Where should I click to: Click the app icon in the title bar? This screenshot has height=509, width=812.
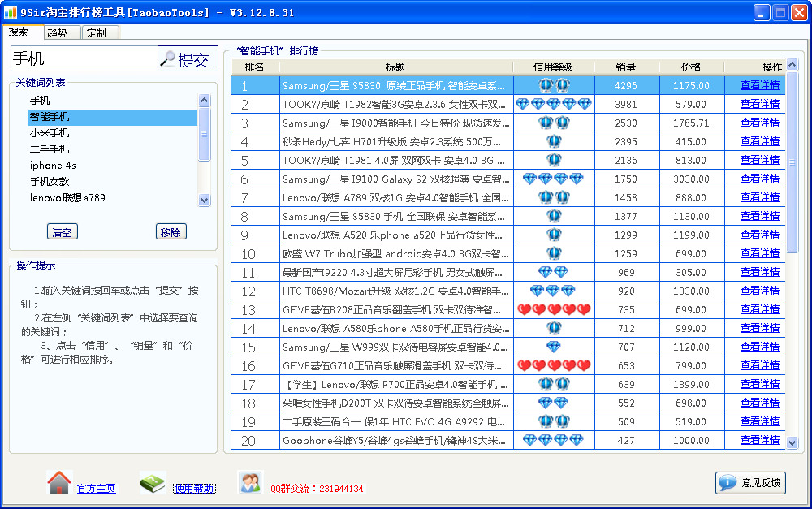pos(11,12)
